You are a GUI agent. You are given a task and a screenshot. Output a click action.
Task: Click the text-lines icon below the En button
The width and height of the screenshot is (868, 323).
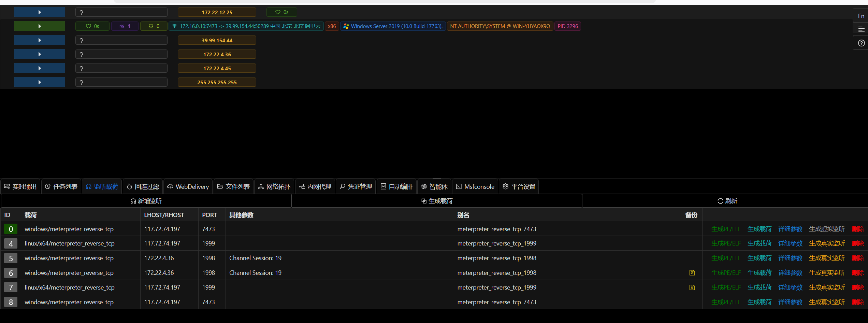pos(861,30)
